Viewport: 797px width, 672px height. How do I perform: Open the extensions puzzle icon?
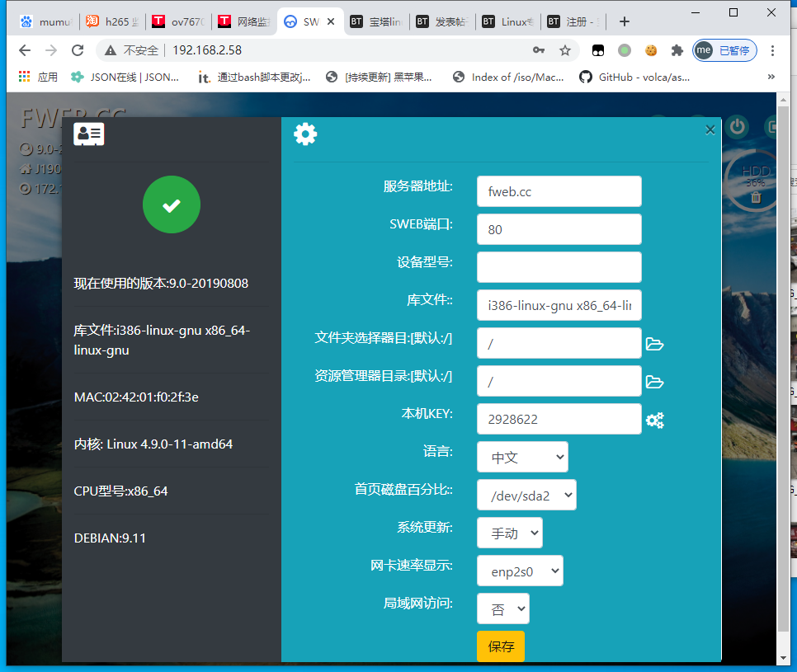point(677,50)
